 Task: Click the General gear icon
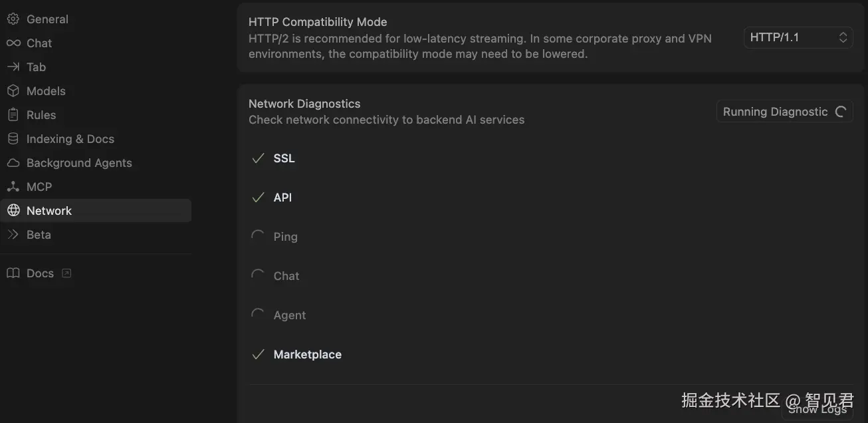[x=13, y=19]
